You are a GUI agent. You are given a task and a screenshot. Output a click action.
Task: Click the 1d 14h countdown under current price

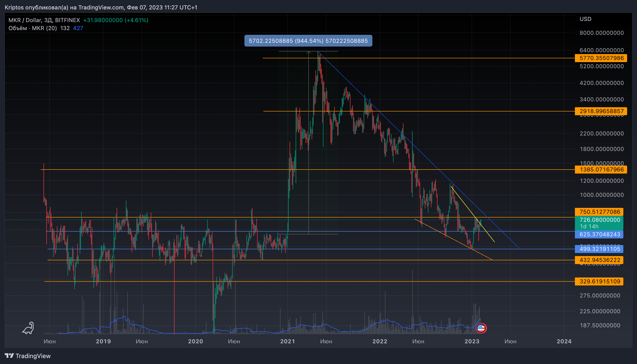(589, 226)
